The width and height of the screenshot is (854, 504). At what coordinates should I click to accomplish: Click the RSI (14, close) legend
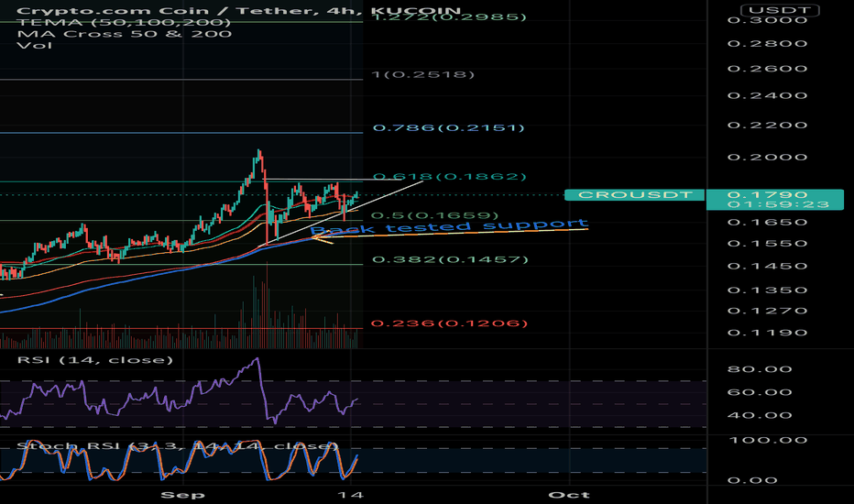click(94, 360)
